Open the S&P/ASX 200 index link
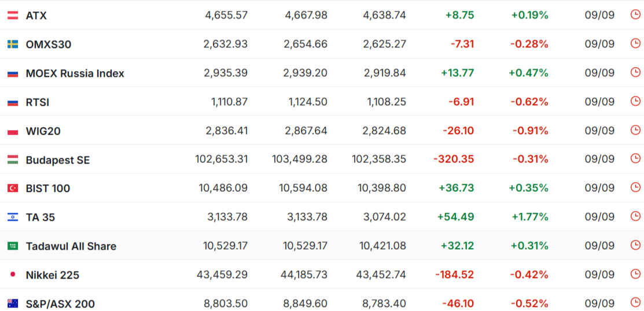The width and height of the screenshot is (644, 311). [x=60, y=304]
